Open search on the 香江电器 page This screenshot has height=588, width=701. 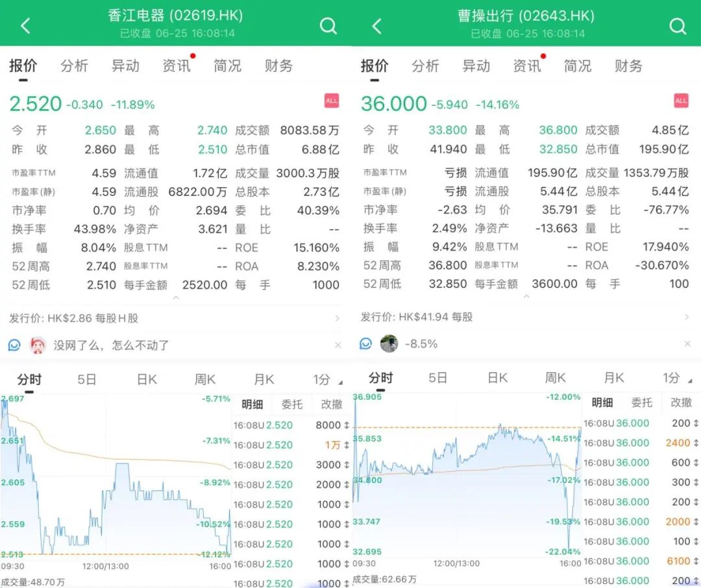(328, 26)
